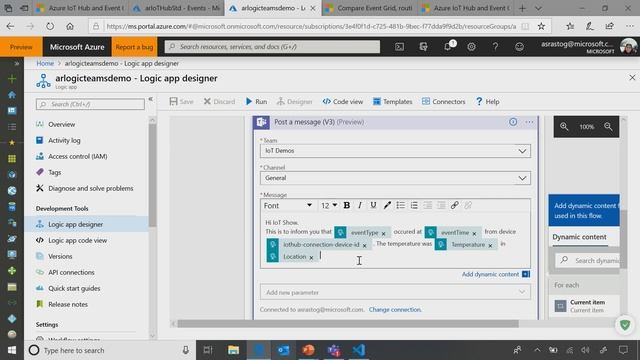Open Azure Cloud Shell icon
640x360 pixels.
pyautogui.click(x=400, y=47)
